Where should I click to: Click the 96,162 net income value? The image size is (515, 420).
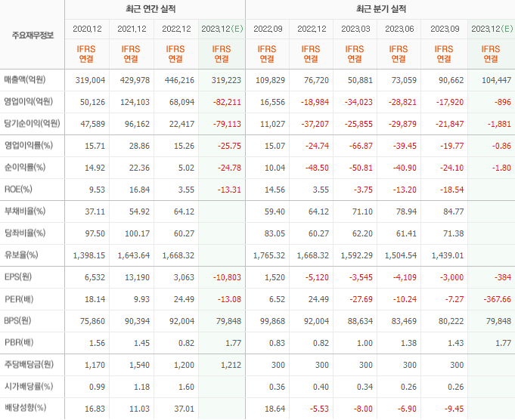click(137, 125)
